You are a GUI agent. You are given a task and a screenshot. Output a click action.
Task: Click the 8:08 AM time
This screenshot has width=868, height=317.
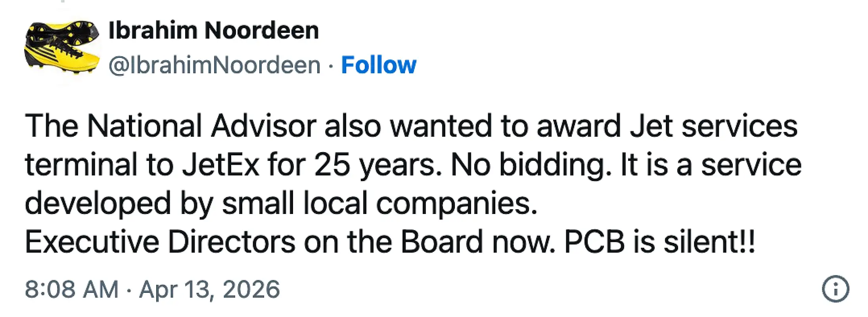71,289
